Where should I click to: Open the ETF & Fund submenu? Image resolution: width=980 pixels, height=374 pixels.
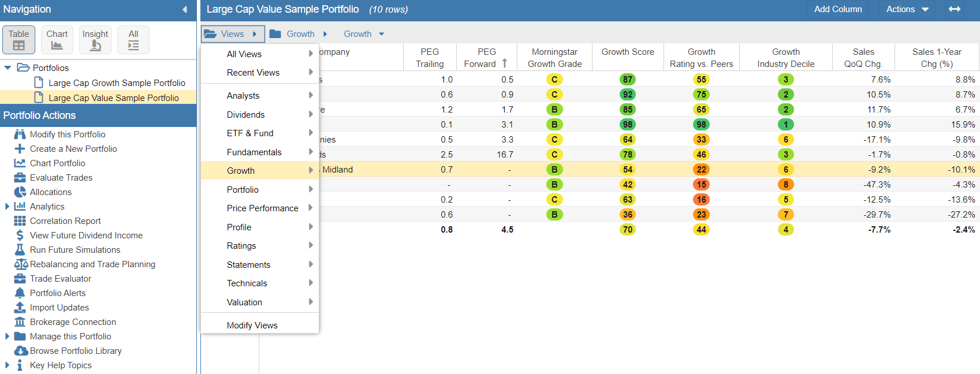(260, 133)
